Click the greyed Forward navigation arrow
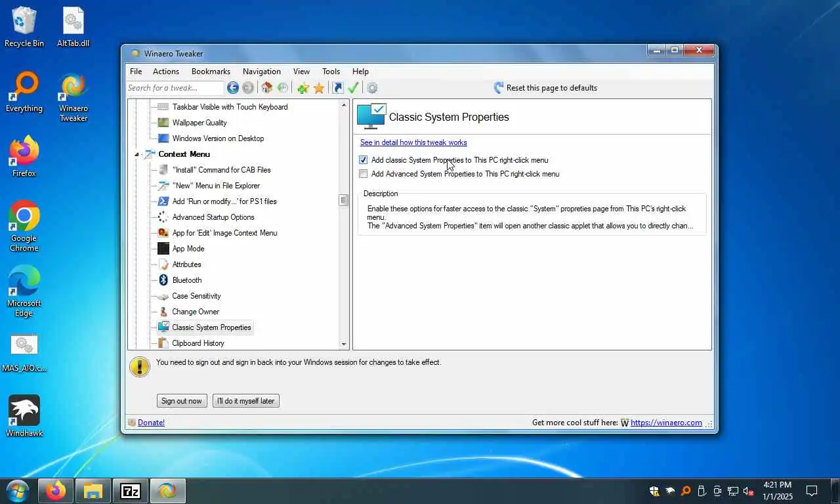Screen dimensions: 840x504 point(248,88)
